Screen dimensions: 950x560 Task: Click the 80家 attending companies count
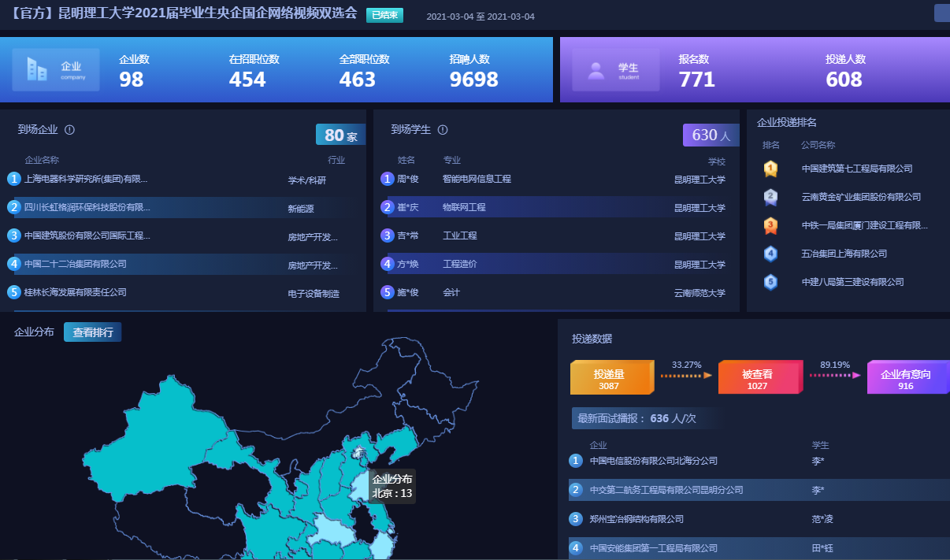click(340, 135)
